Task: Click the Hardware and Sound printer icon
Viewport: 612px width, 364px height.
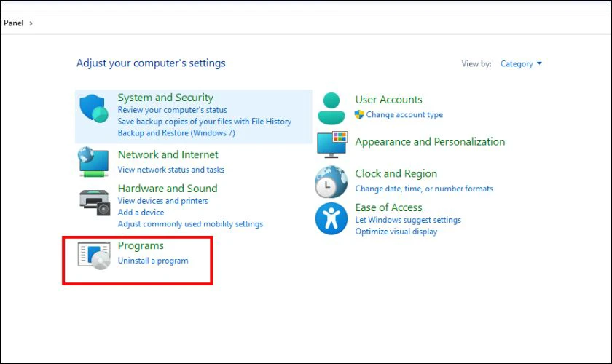Action: [x=95, y=202]
